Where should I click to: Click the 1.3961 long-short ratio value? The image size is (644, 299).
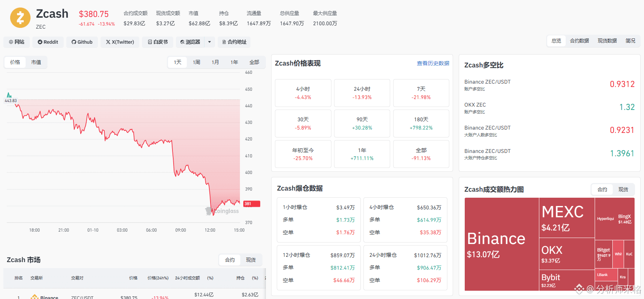coord(622,154)
